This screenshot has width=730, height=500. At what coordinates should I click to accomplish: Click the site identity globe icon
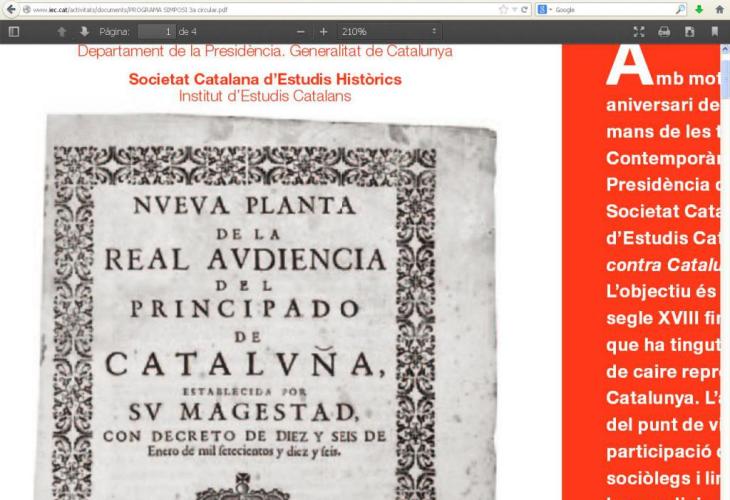click(x=27, y=9)
